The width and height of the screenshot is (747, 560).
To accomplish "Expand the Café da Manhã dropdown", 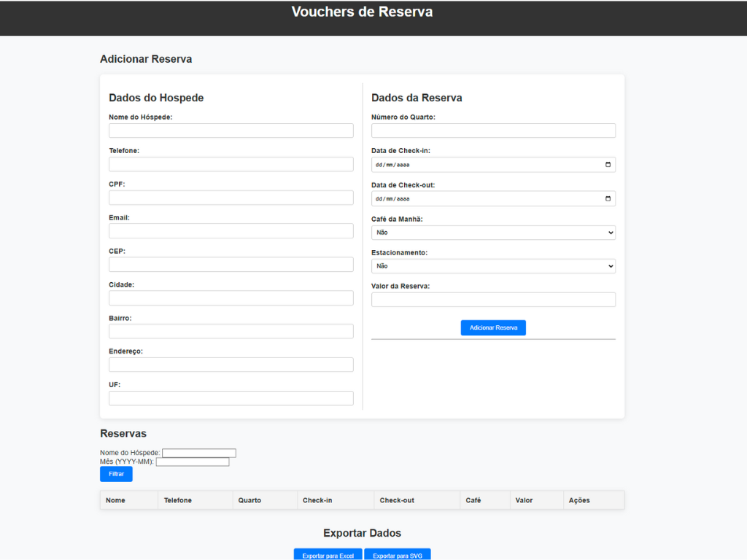I will point(493,233).
